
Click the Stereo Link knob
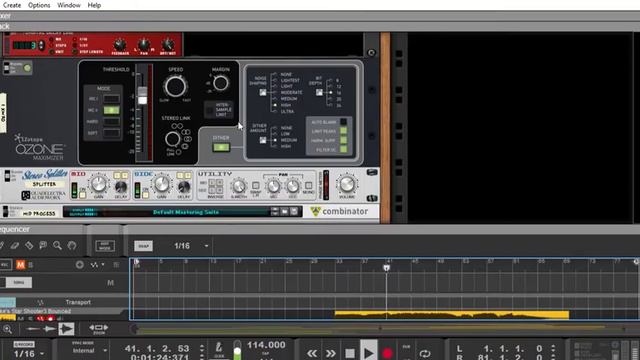pyautogui.click(x=173, y=139)
